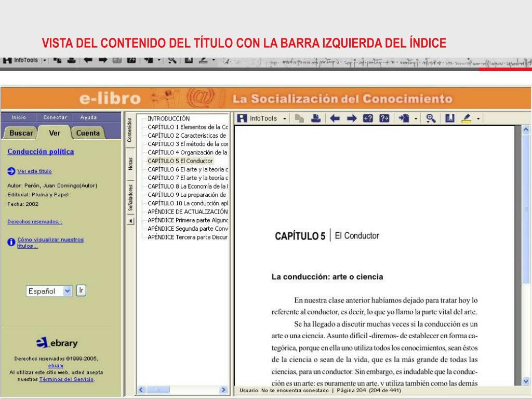Select the Notas vertical tab
The width and height of the screenshot is (532, 399).
pos(130,163)
